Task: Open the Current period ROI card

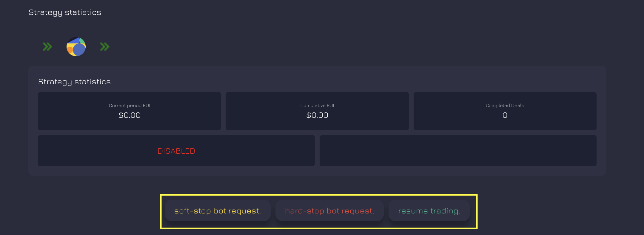Action: click(129, 111)
